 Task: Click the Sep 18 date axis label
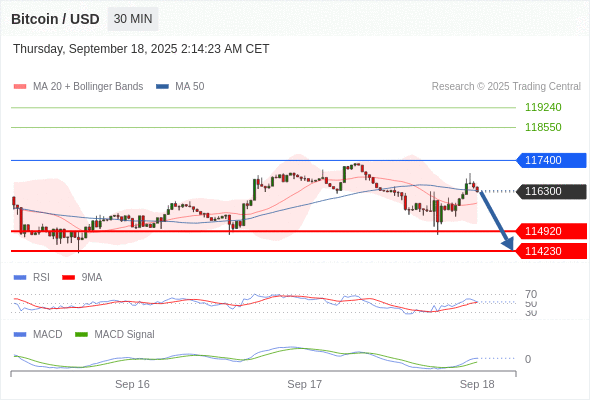click(477, 384)
